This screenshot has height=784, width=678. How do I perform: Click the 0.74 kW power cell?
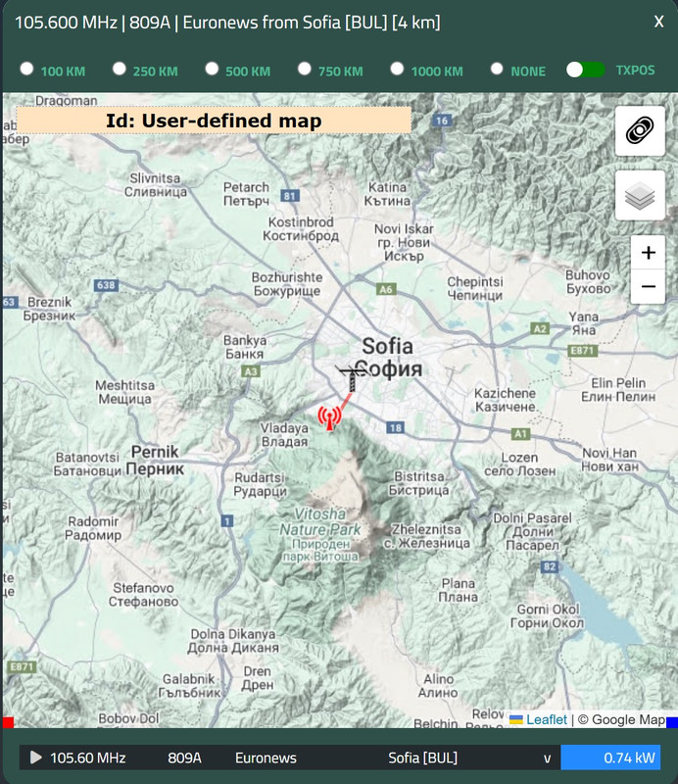coord(610,758)
